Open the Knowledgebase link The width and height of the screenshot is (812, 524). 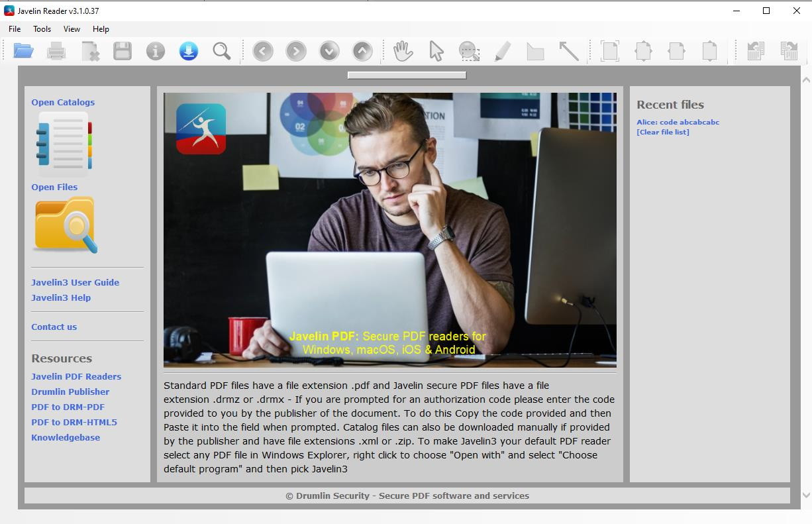coord(66,437)
